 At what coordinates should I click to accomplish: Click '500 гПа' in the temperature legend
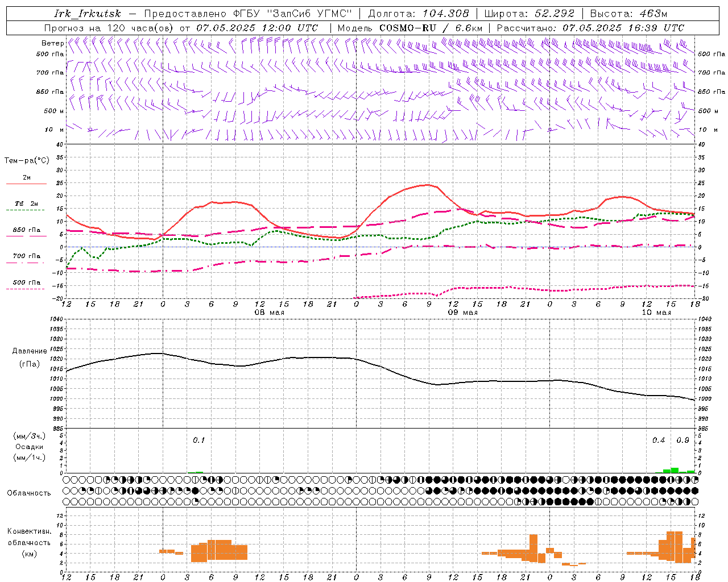(x=27, y=282)
